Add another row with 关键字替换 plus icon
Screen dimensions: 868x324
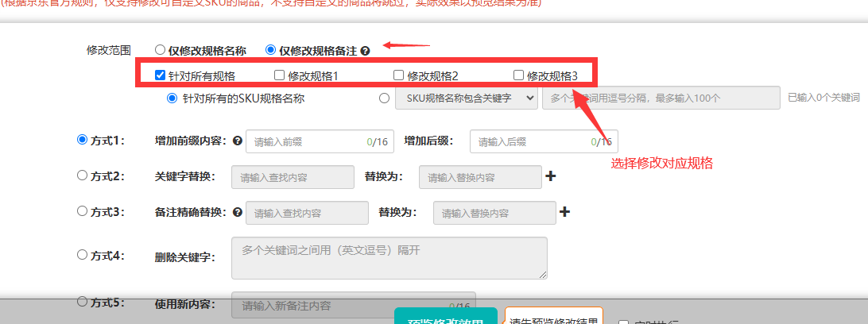(x=551, y=176)
